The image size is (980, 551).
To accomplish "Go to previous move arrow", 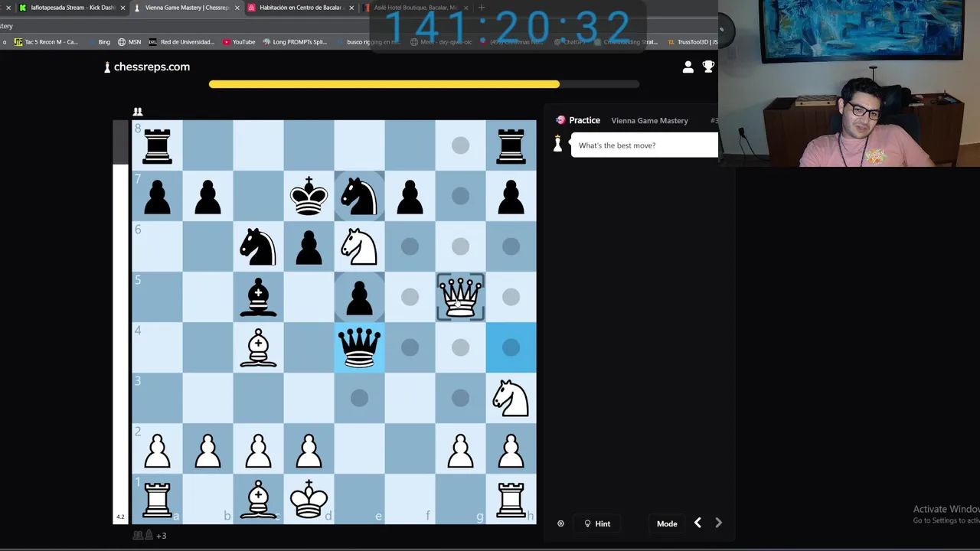I will 697,523.
